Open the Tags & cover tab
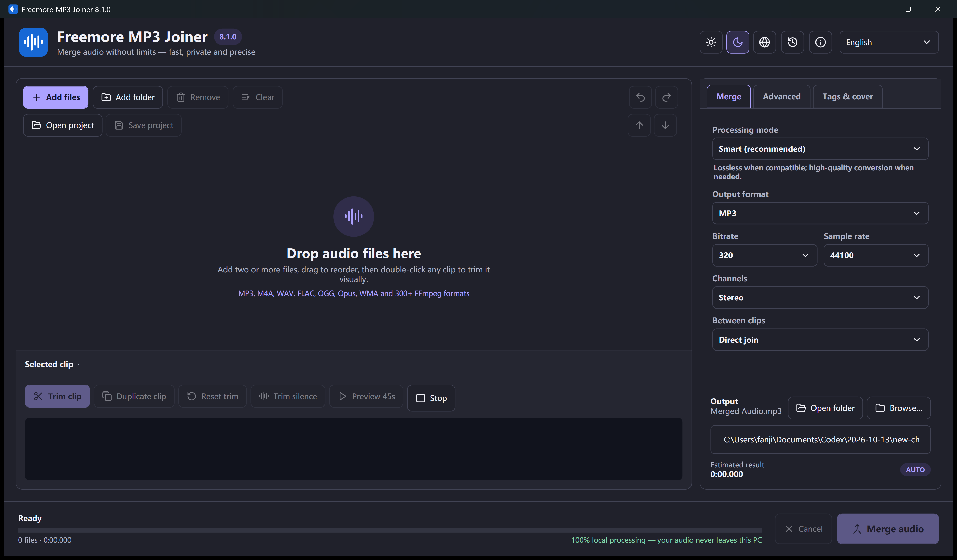 [x=848, y=96]
